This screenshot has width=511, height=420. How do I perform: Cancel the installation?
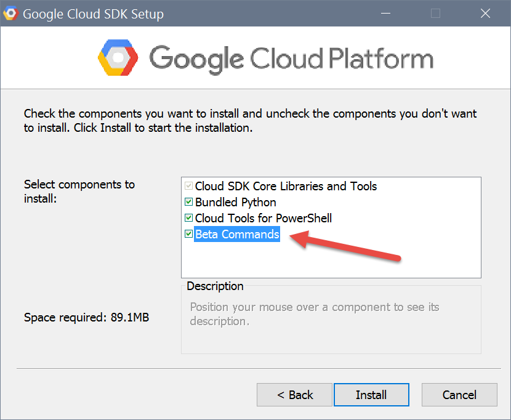click(459, 395)
